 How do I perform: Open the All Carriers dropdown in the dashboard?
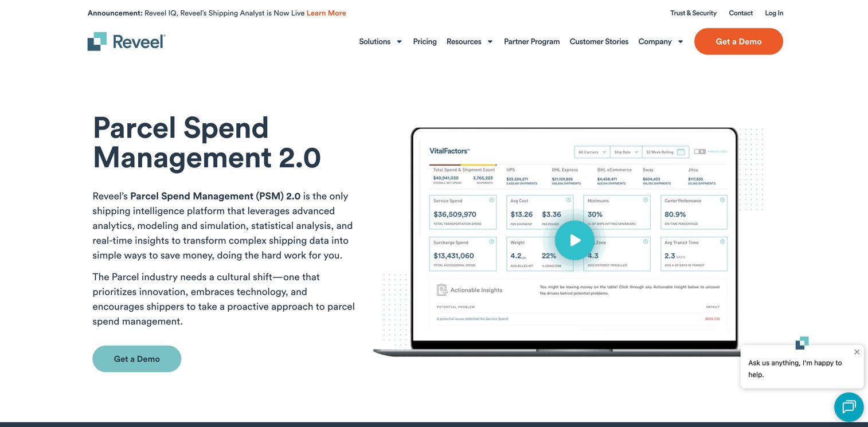coord(592,152)
